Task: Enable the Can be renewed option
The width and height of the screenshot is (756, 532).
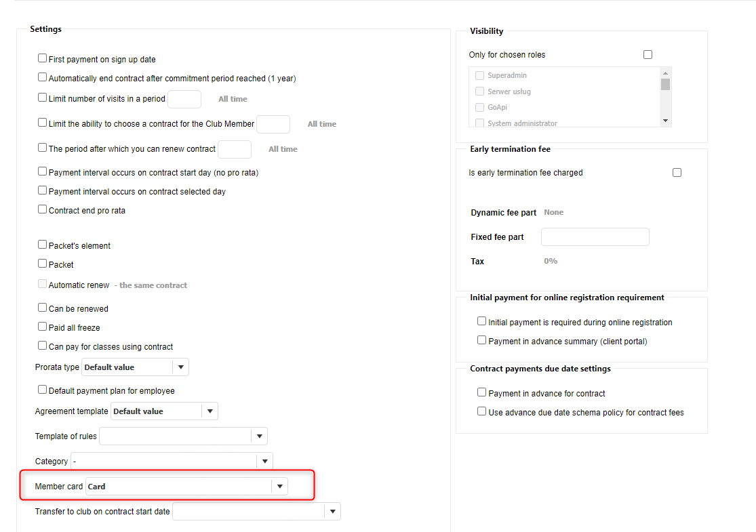Action: pyautogui.click(x=43, y=308)
